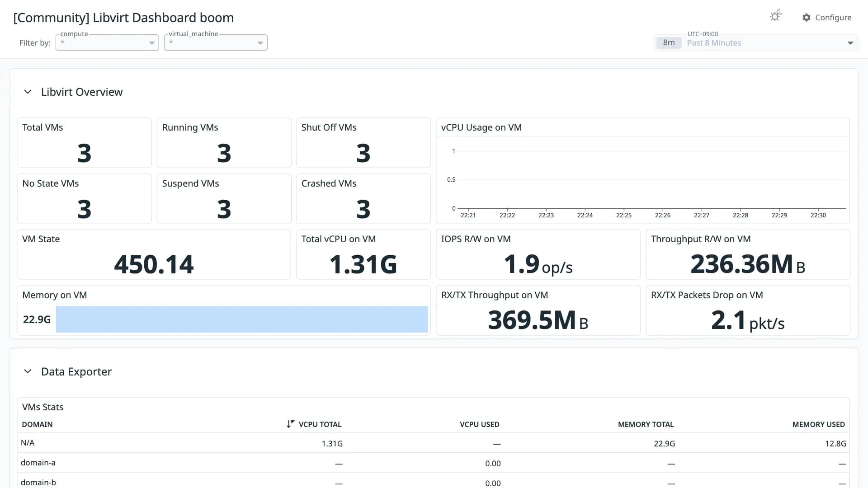Click the 12.8G memory used cell
868x488 pixels.
pos(835,444)
